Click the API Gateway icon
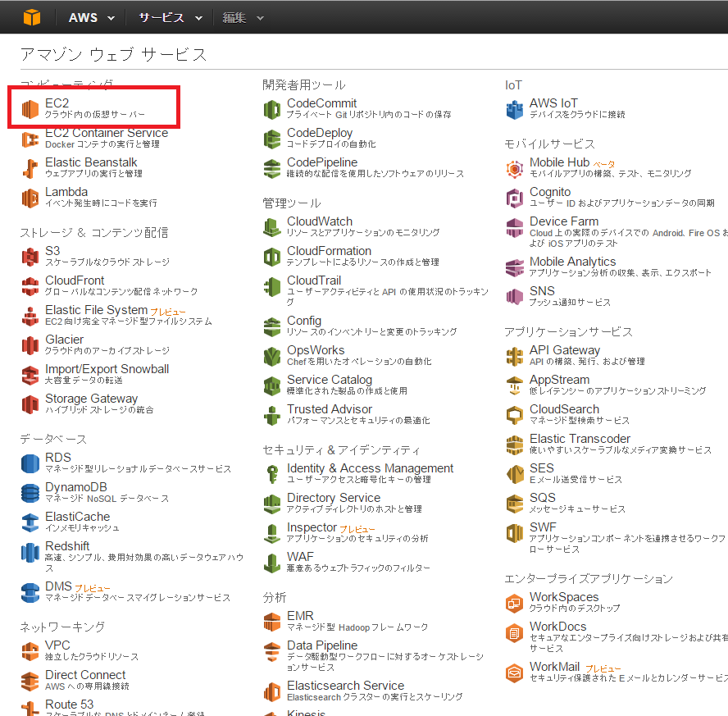This screenshot has width=728, height=716. tap(514, 356)
